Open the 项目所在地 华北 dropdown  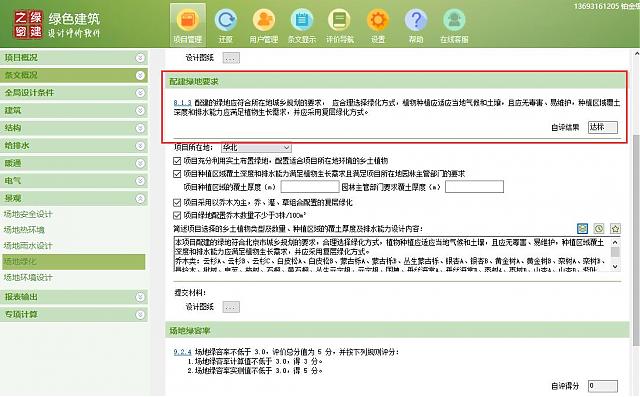click(256, 148)
